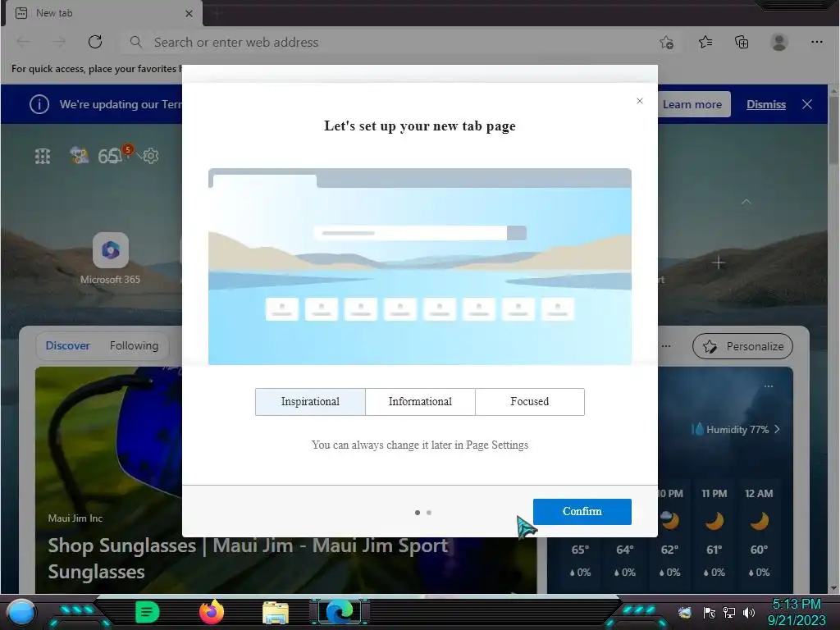Select the 11 PM hourly forecast
The image size is (840, 630).
[x=714, y=533]
